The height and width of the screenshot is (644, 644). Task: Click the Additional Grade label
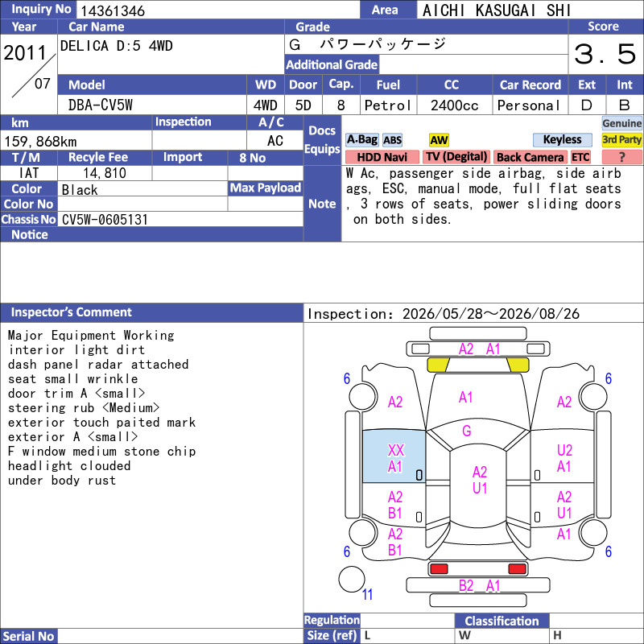point(332,64)
